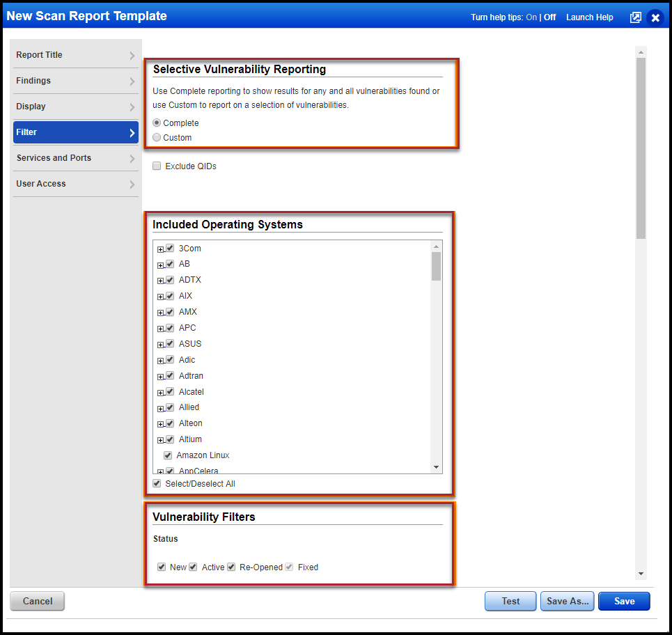This screenshot has width=672, height=635.
Task: Open the Services and Ports section
Action: (75, 158)
